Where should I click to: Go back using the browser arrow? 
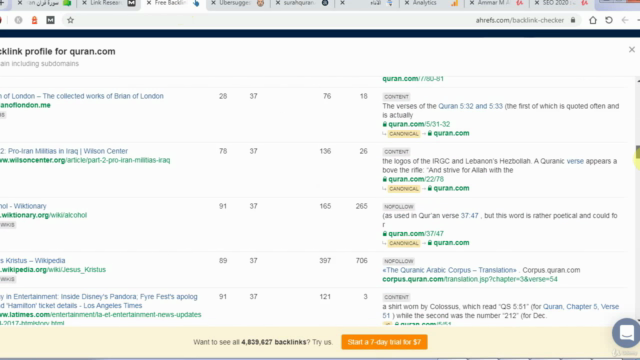625,20
